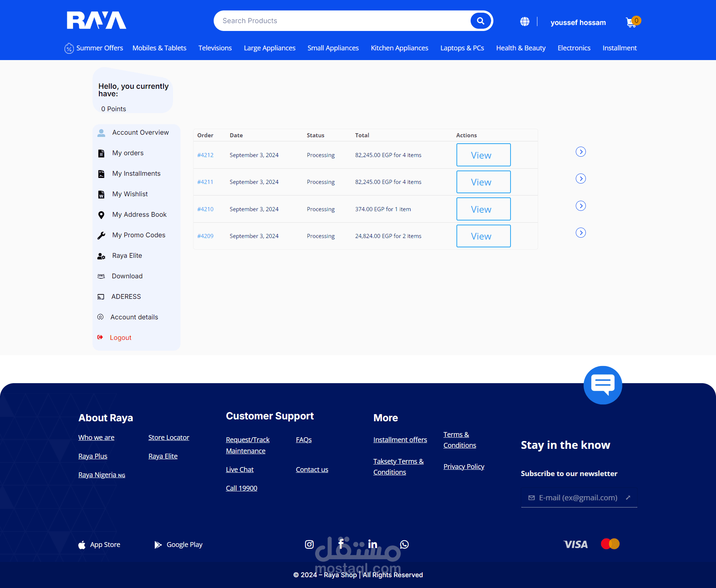This screenshot has width=716, height=588.
Task: Submit newsletter with arrow icon
Action: coord(628,498)
